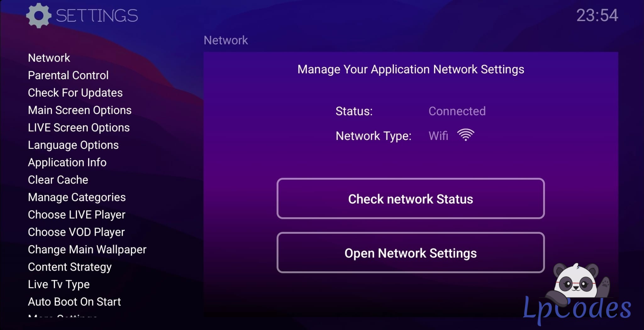Select Choose VOD Player

[76, 232]
